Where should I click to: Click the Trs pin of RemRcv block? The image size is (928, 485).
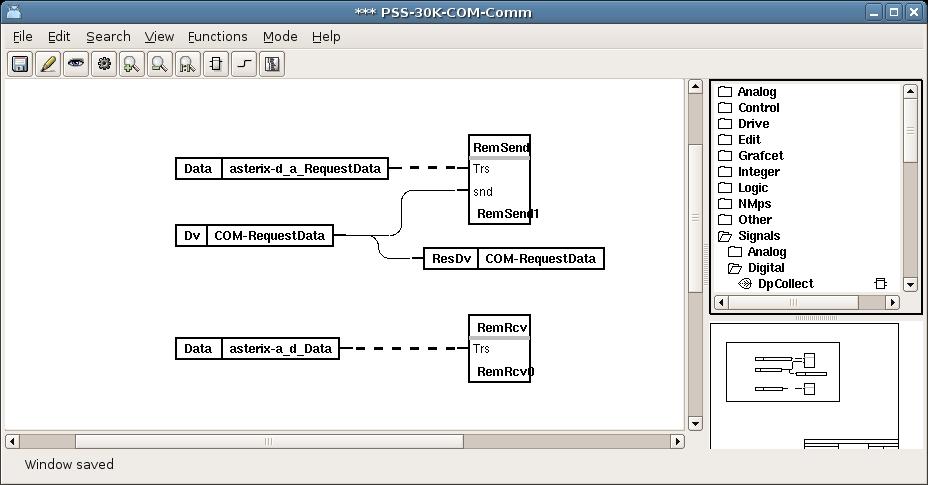point(482,349)
